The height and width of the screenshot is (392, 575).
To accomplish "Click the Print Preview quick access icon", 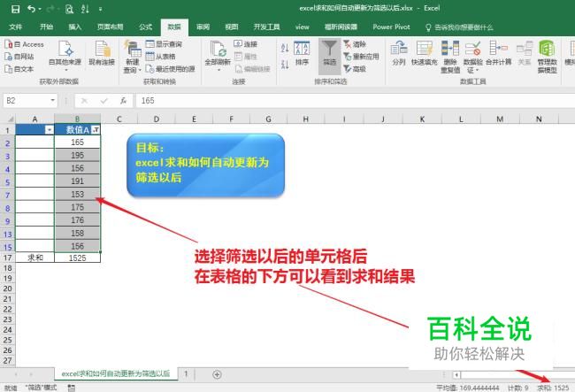I will pyautogui.click(x=69, y=9).
